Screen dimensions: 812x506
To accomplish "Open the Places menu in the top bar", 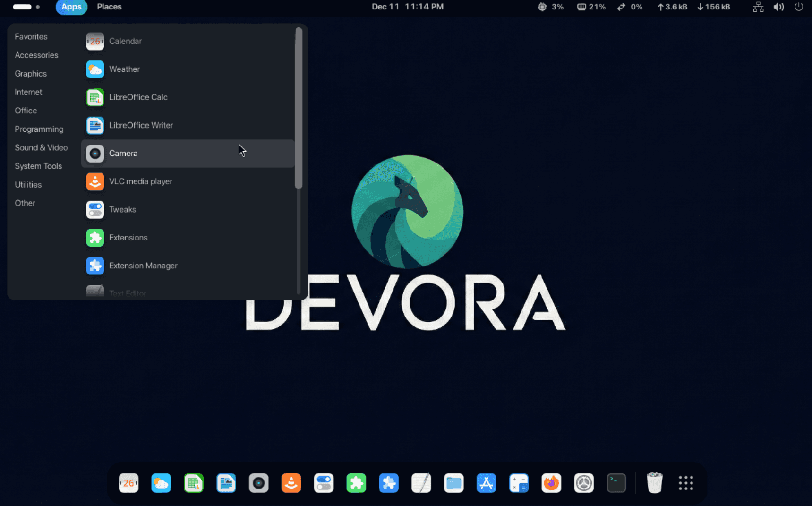I will click(x=109, y=7).
